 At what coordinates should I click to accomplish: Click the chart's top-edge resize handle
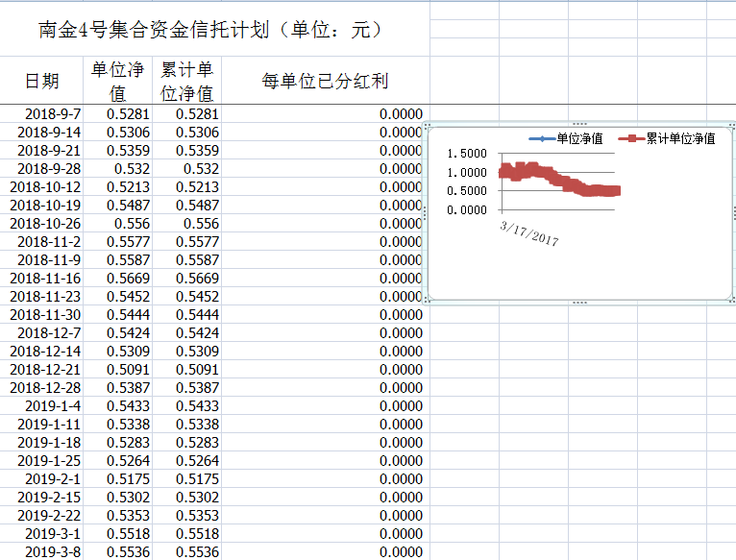(x=579, y=124)
